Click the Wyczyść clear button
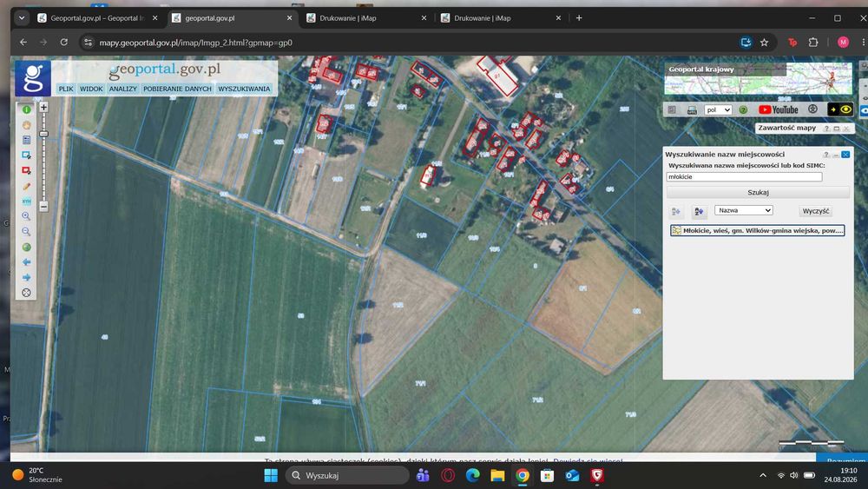The image size is (868, 489). point(816,211)
